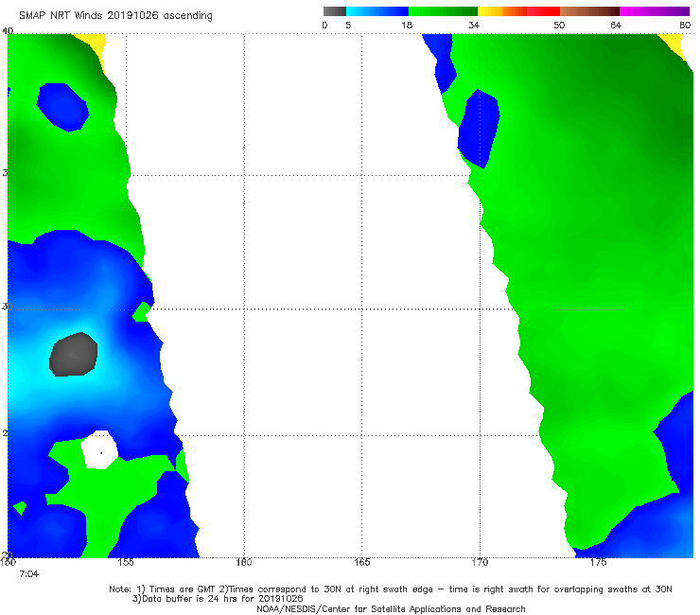Click the colorbar label '50'
The width and height of the screenshot is (700, 615).
pyautogui.click(x=559, y=26)
